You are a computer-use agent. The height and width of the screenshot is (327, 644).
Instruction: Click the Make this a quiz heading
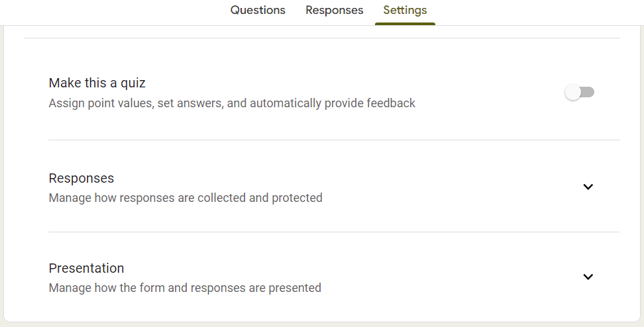(x=97, y=83)
